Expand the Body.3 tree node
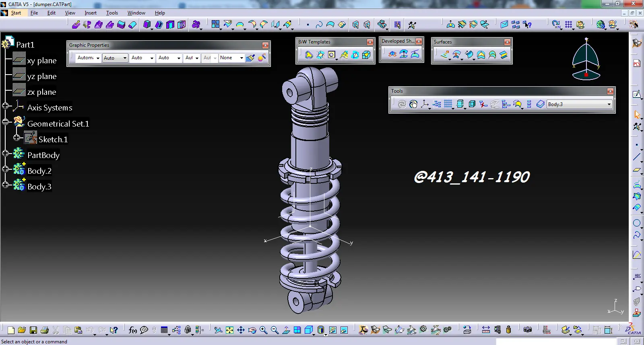 tap(5, 185)
